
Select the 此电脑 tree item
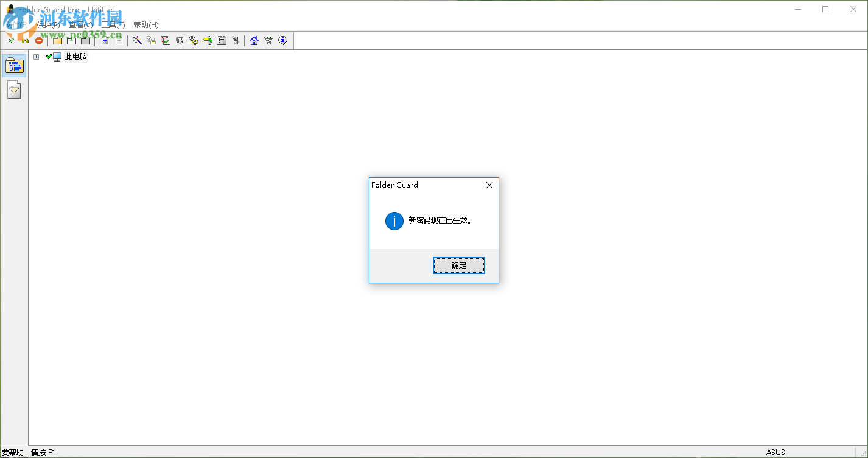(75, 55)
